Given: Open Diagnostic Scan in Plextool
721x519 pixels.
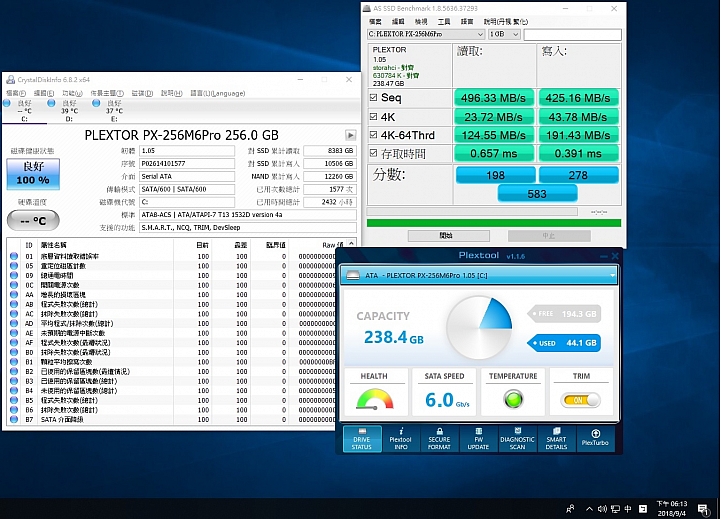Looking at the screenshot, I should pyautogui.click(x=517, y=439).
